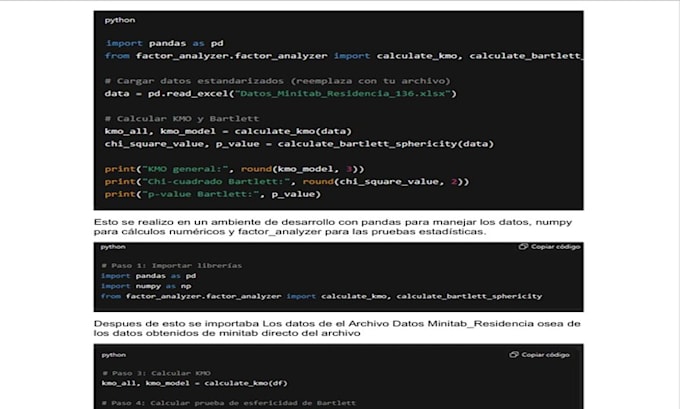Image resolution: width=680 pixels, height=409 pixels.
Task: Click the comment '# Paso 4: Calcular prueba de esfericidad'
Action: coord(229,403)
